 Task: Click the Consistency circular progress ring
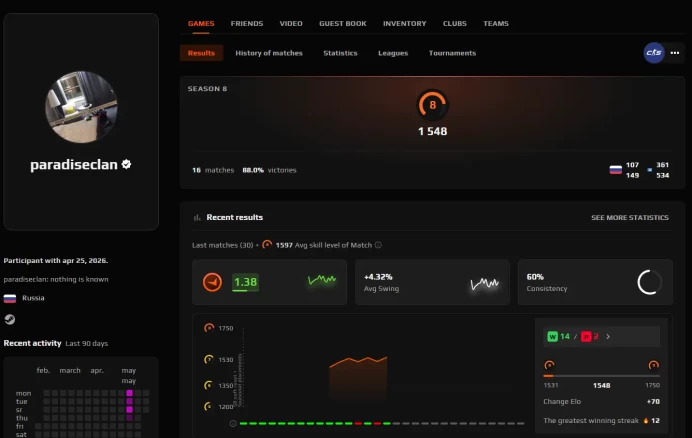650,282
